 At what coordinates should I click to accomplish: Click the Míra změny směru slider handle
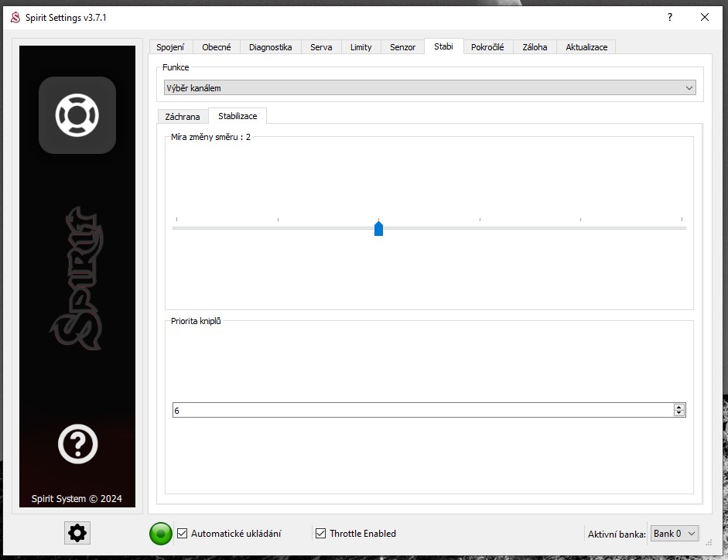point(378,228)
